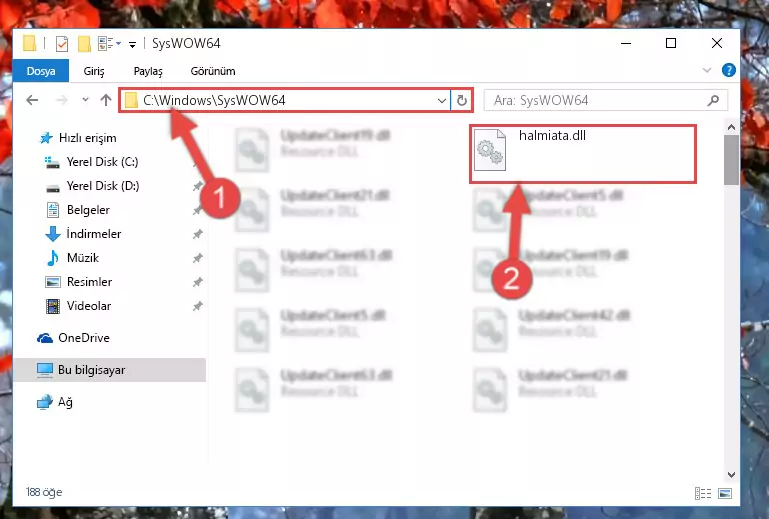The height and width of the screenshot is (519, 769).
Task: Open Yerel Disk (C:) in sidebar
Action: coord(92,162)
